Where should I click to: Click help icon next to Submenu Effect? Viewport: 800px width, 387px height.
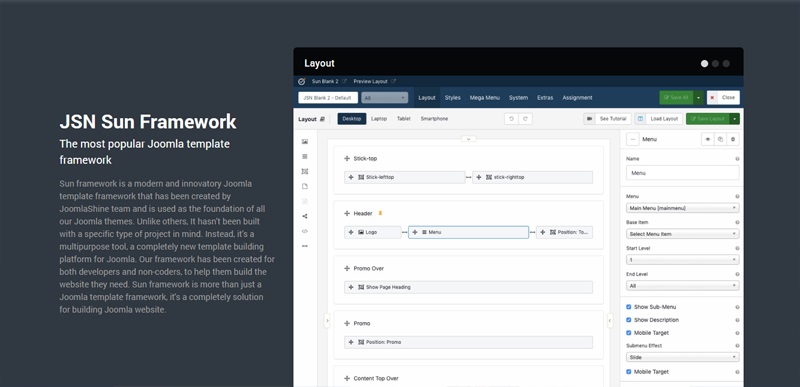coord(737,346)
